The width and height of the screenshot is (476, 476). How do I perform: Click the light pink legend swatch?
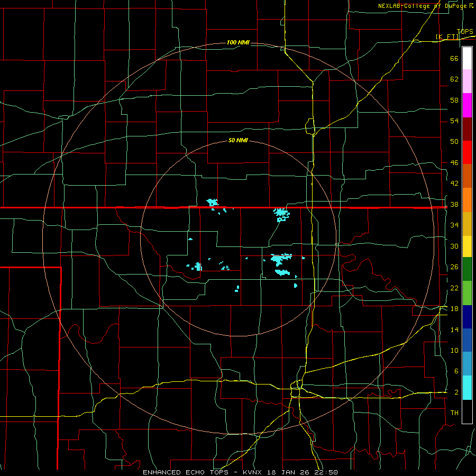point(467,81)
